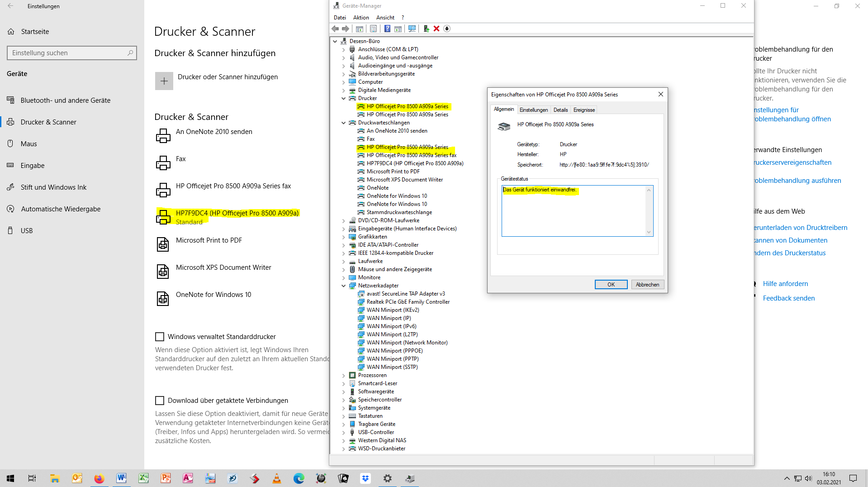Click the forward arrow in Geräte-Manager toolbar
The image size is (868, 487).
(346, 29)
